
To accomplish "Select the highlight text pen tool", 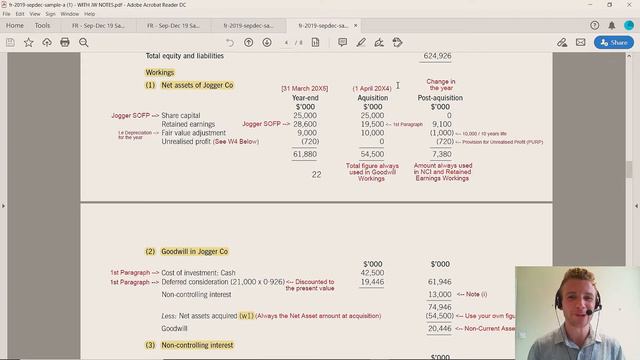I will pyautogui.click(x=361, y=42).
